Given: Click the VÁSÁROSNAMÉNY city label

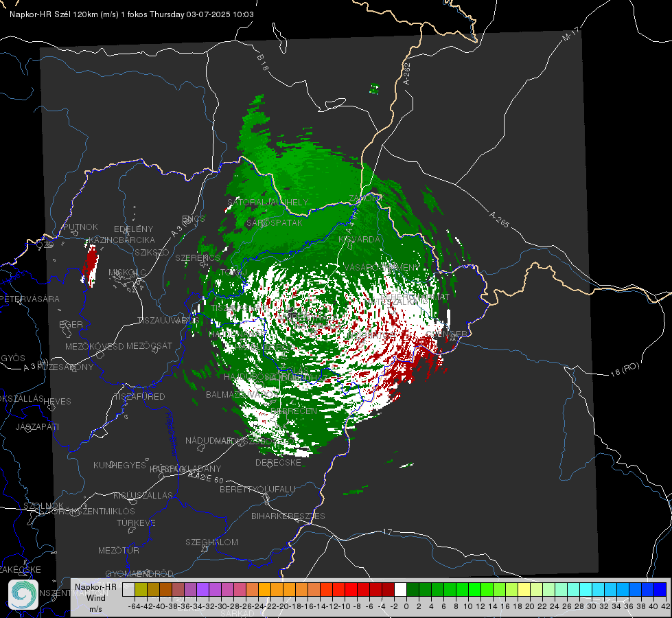Looking at the screenshot, I should pos(382,267).
